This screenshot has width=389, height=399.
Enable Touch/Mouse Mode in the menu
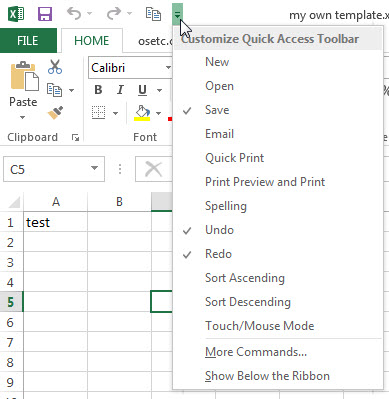click(278, 326)
